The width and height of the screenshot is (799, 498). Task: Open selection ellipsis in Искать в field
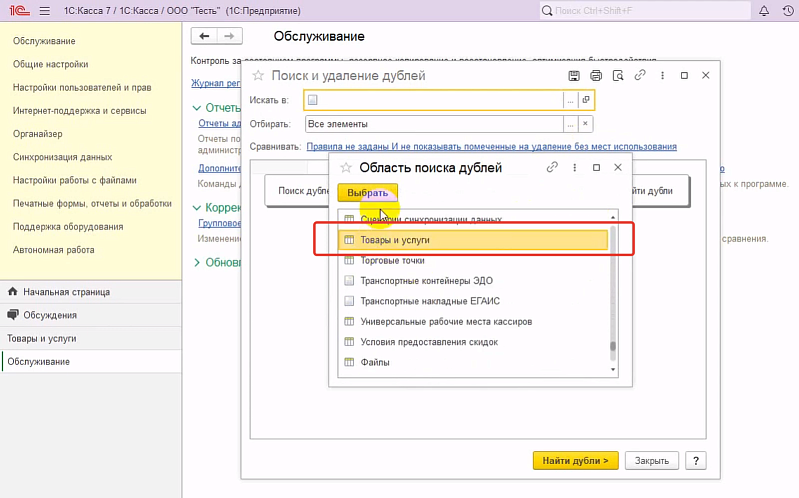tap(570, 100)
